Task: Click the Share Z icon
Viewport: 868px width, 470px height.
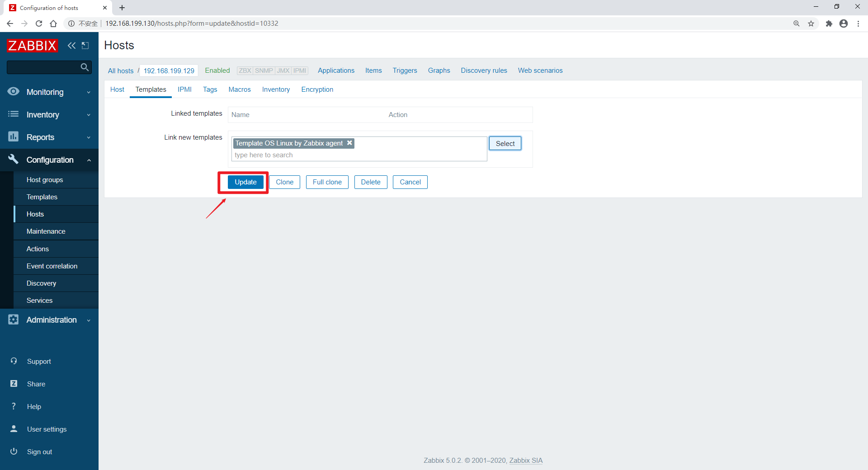Action: pyautogui.click(x=14, y=384)
